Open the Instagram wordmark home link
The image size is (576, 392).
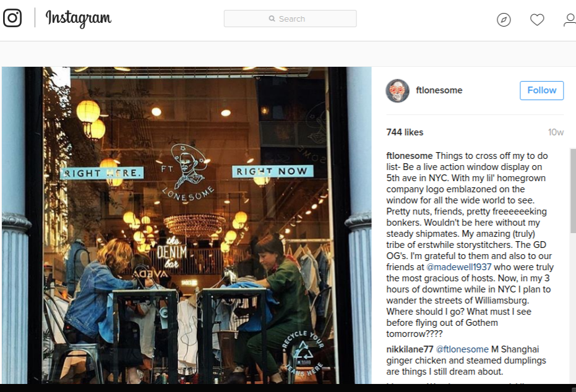[78, 19]
